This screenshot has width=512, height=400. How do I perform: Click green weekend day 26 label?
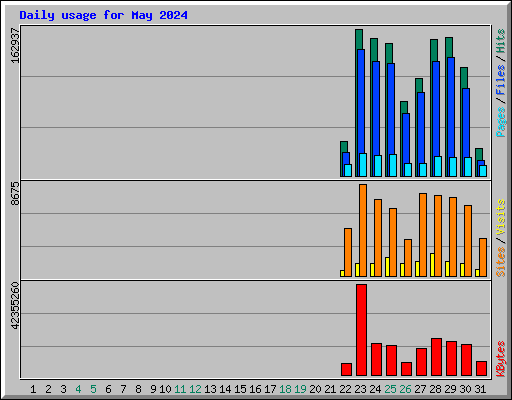click(405, 389)
